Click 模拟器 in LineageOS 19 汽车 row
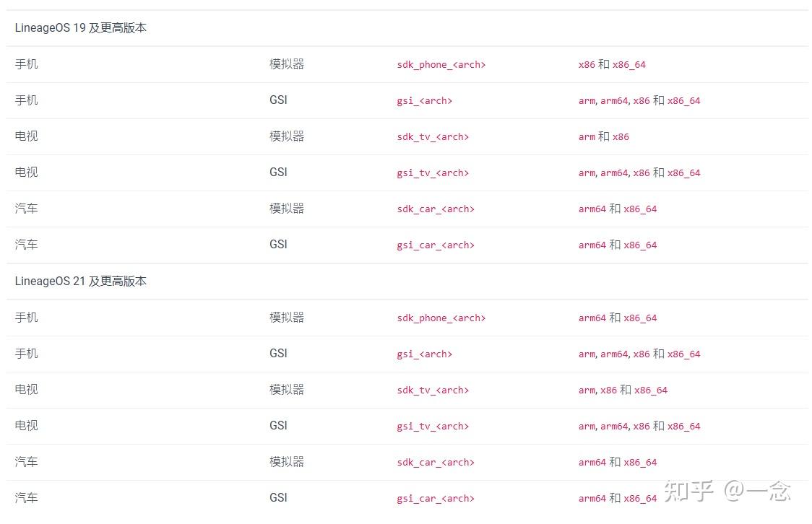 287,209
